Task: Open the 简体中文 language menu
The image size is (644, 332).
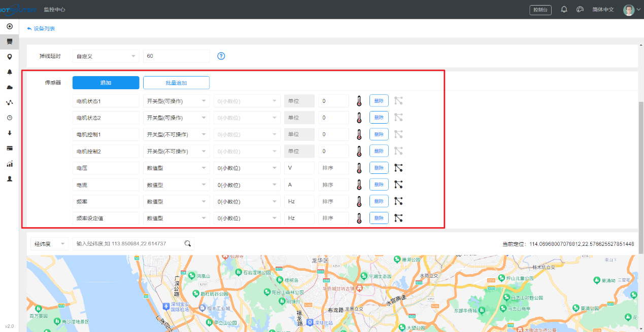Action: (x=603, y=10)
